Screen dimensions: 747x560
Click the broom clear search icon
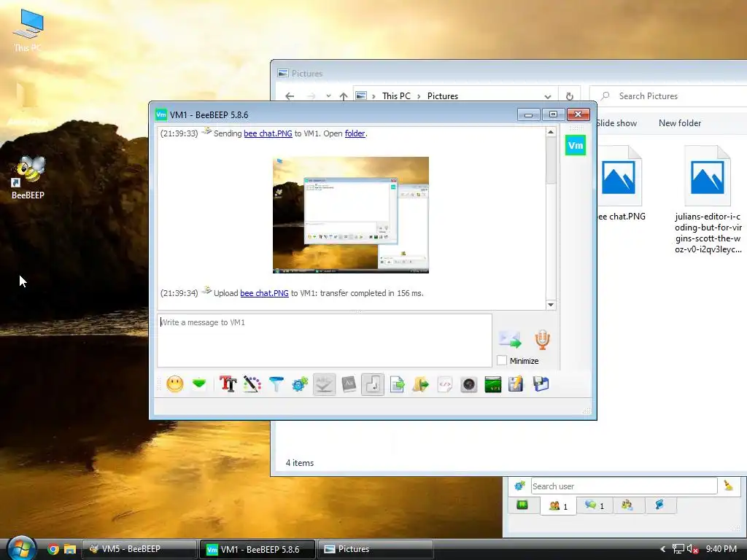pyautogui.click(x=728, y=486)
